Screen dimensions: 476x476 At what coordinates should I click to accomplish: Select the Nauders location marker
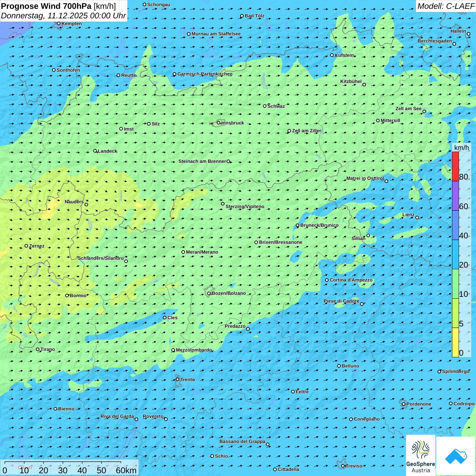pos(86,204)
